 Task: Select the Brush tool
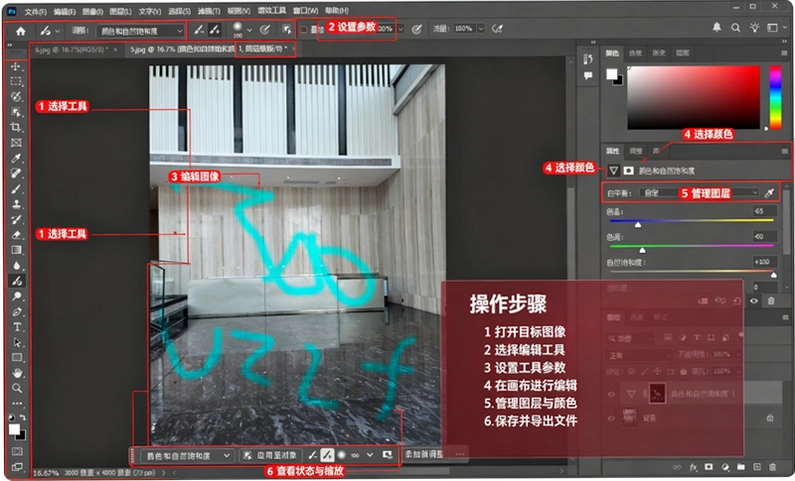pos(16,189)
